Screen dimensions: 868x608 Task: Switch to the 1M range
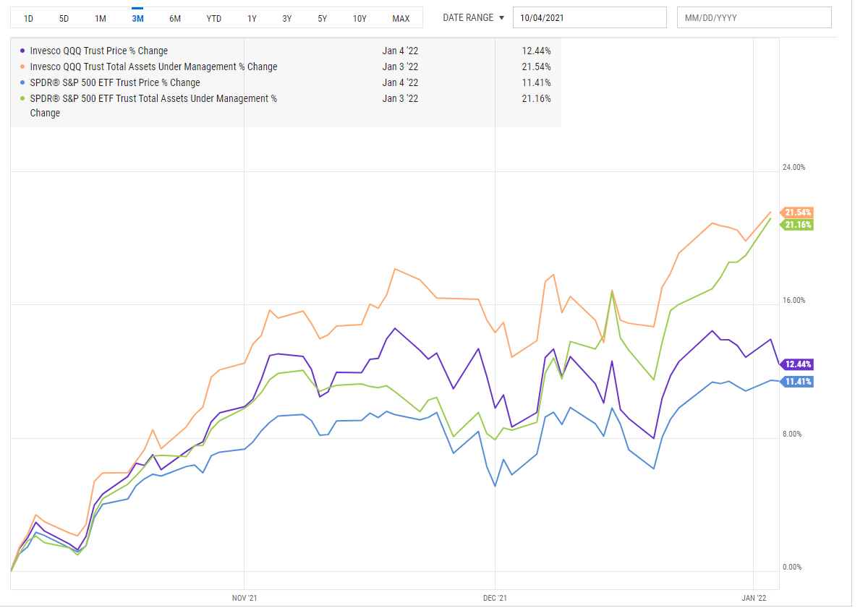tap(101, 18)
